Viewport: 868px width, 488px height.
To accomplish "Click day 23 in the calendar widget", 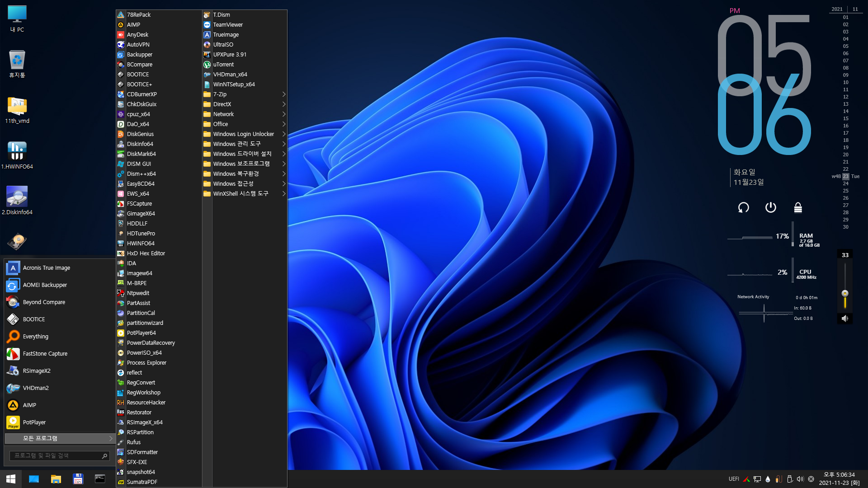I will tap(845, 176).
